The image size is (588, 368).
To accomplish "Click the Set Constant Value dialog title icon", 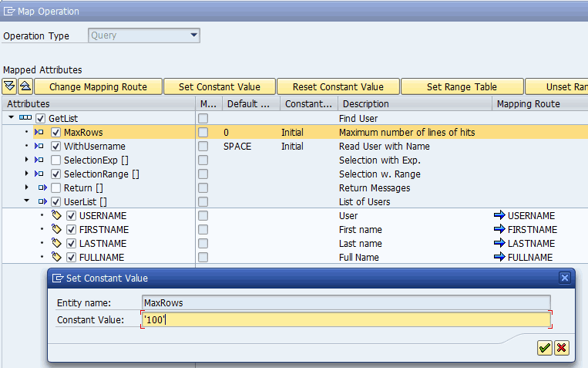I will coord(57,278).
